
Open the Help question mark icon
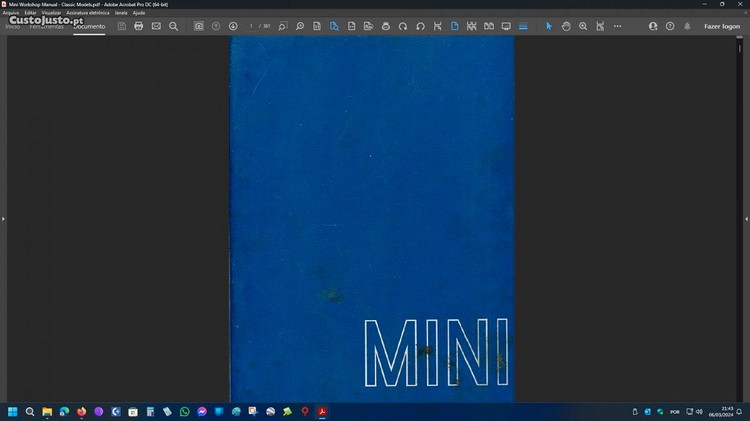pos(670,26)
